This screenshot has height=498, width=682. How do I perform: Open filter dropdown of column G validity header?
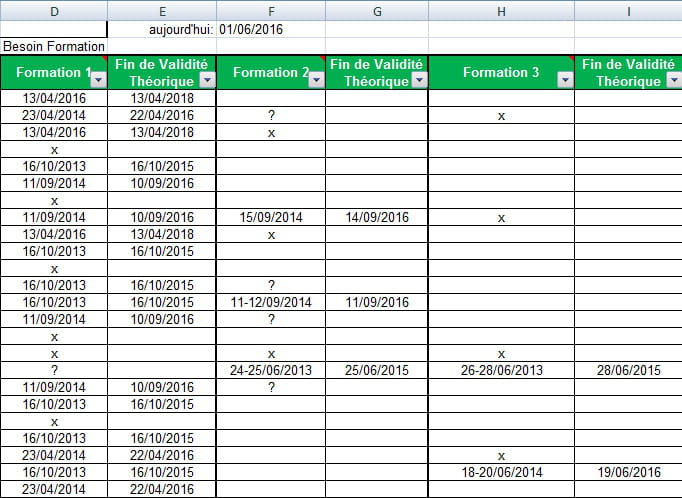420,80
